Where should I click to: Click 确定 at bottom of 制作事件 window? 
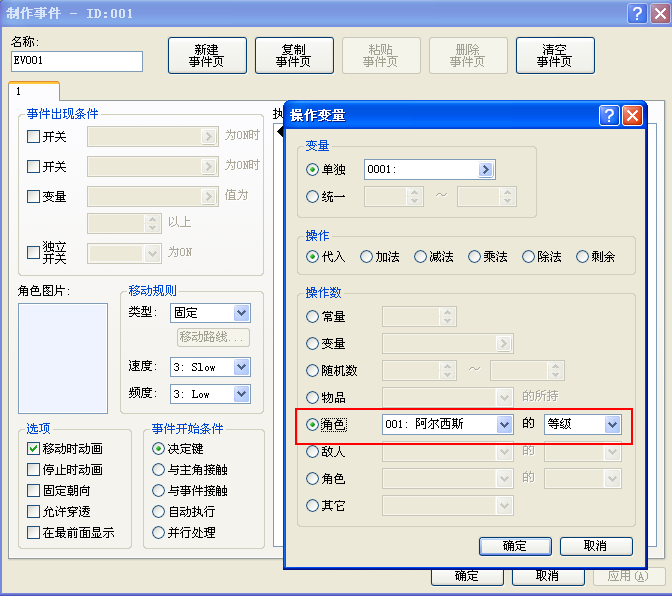(x=467, y=576)
